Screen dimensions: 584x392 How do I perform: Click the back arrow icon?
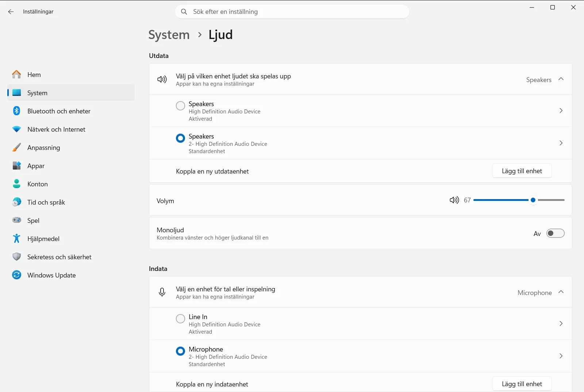[11, 12]
